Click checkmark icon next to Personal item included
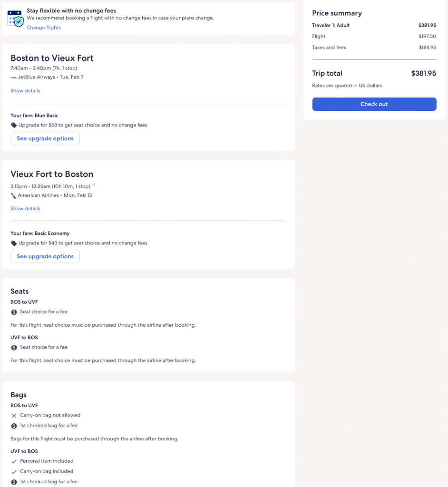Viewport: 448px width, 487px height. coord(14,461)
